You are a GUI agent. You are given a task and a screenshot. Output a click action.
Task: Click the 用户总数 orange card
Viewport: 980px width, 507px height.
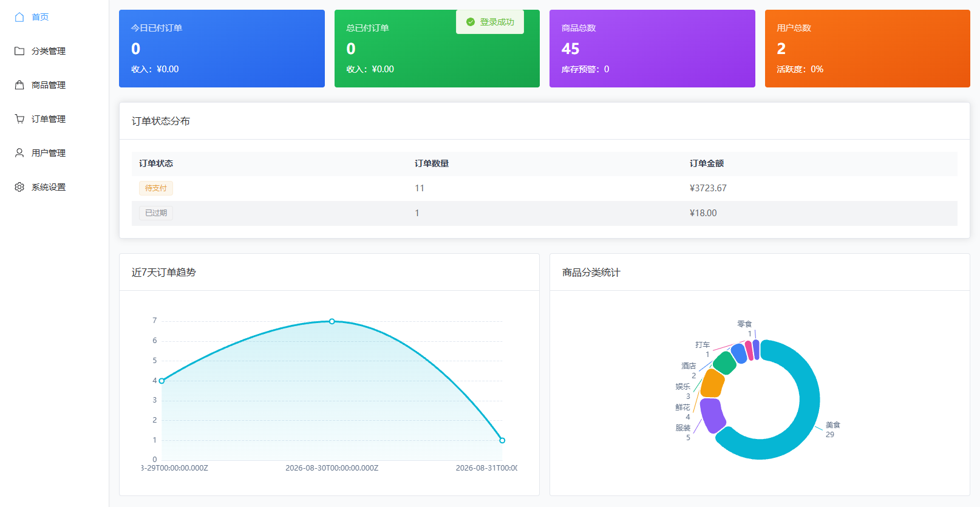click(867, 49)
